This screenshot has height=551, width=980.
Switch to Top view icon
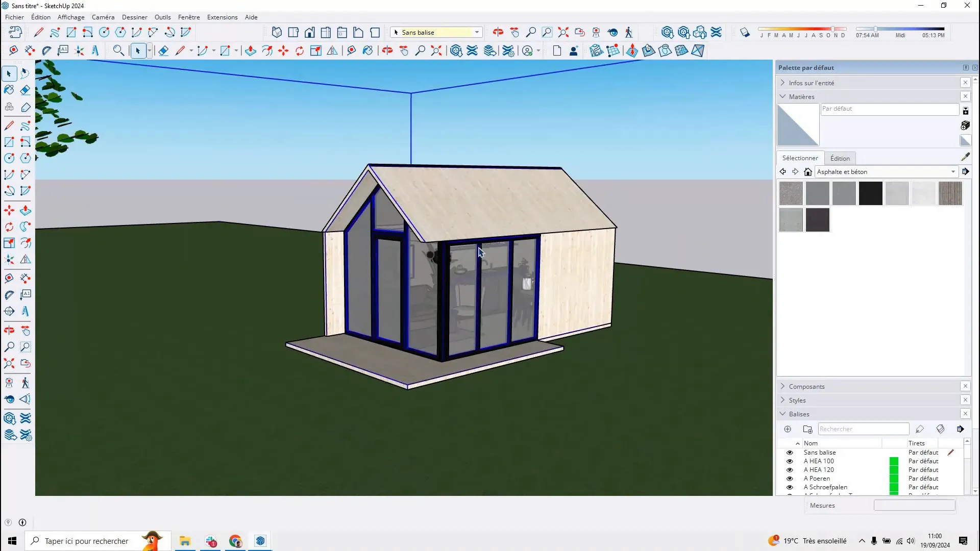[293, 32]
